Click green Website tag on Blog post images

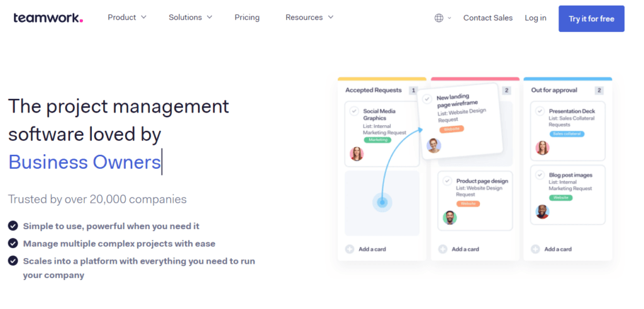[560, 198]
